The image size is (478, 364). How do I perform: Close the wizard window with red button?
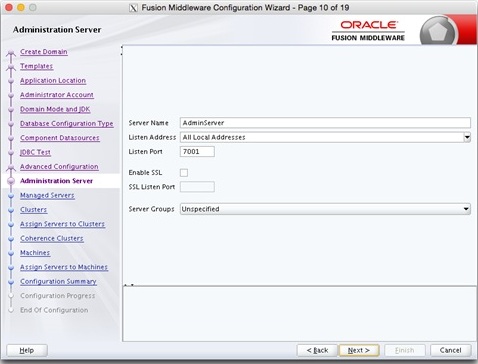click(9, 7)
